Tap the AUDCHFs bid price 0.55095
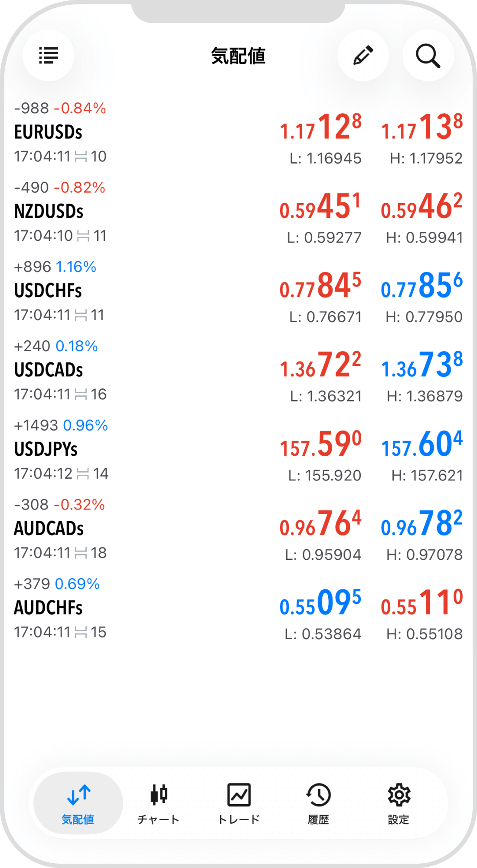Image resolution: width=477 pixels, height=868 pixels. click(320, 603)
